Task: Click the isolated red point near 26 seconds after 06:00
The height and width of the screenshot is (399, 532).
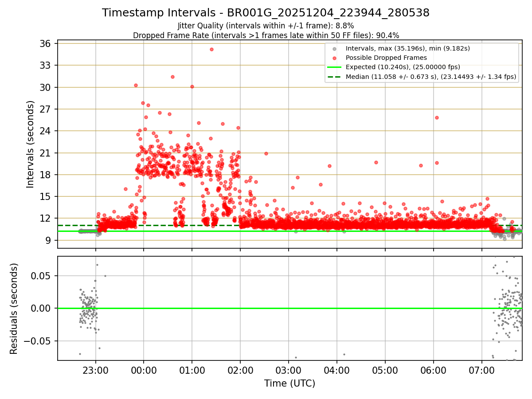Action: [437, 117]
